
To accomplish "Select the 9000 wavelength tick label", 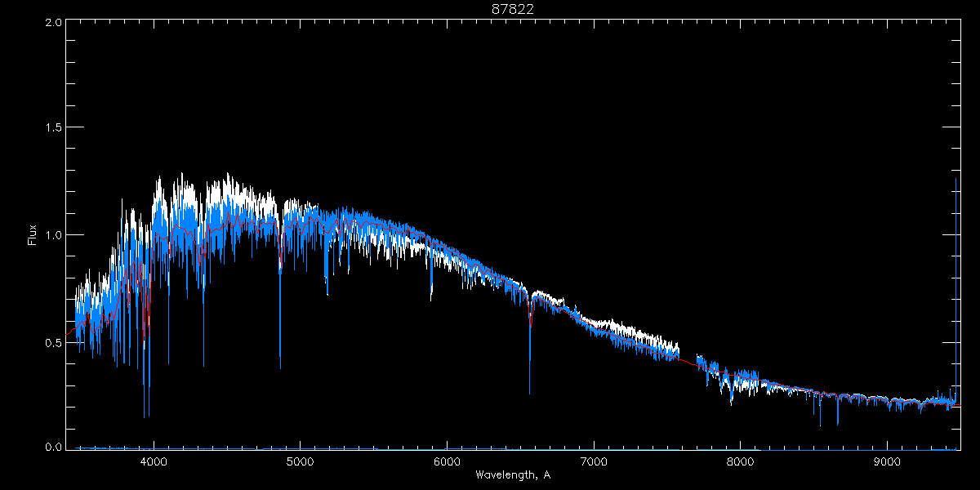I will 888,461.
